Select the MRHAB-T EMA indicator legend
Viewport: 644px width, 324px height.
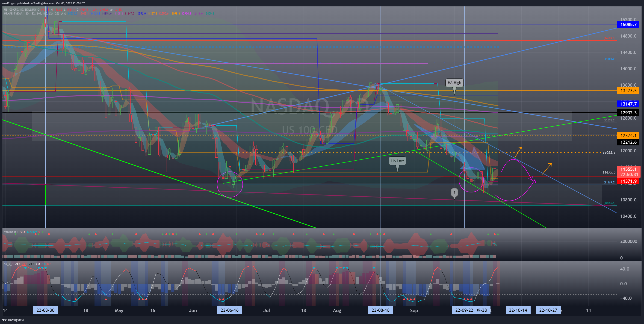(32, 14)
